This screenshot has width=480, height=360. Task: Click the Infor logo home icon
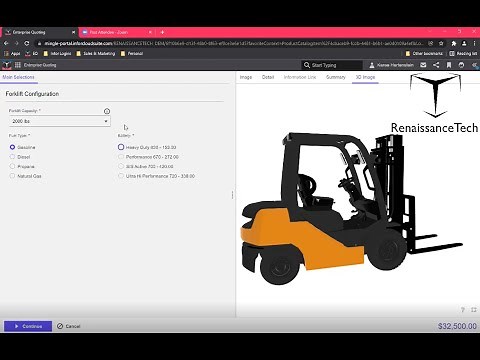point(7,65)
